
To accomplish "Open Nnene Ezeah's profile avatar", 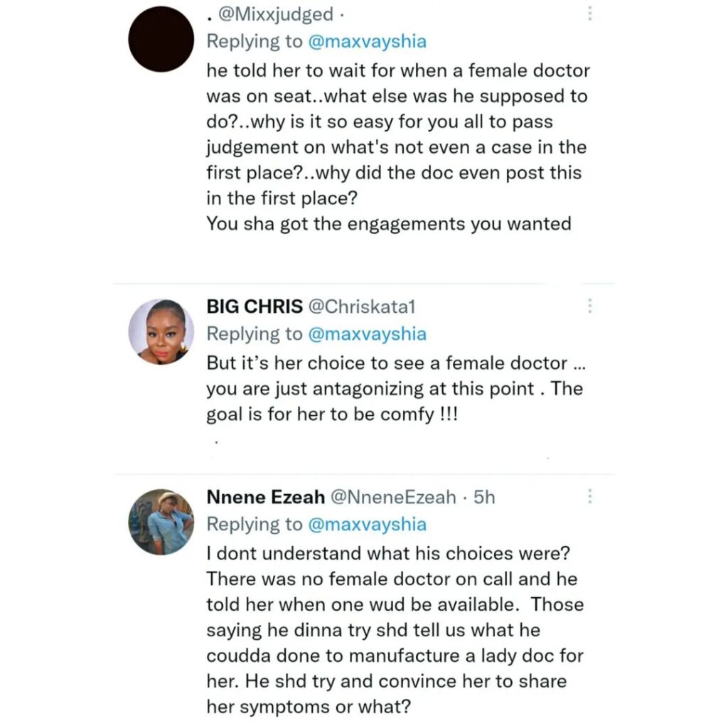I will (x=161, y=522).
